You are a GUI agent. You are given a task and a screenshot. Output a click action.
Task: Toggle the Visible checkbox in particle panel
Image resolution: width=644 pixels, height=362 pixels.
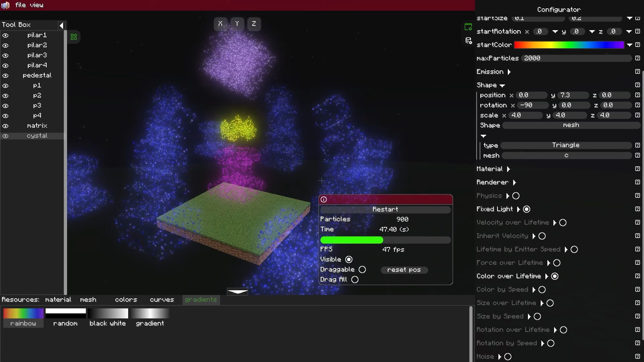coord(350,259)
